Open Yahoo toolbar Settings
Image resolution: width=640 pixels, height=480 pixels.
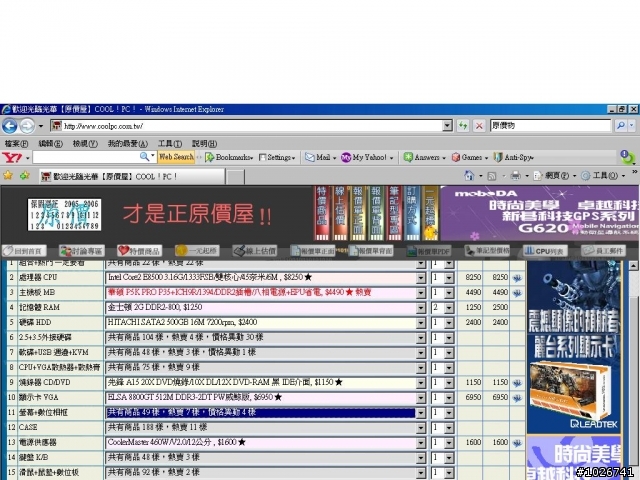(277, 157)
